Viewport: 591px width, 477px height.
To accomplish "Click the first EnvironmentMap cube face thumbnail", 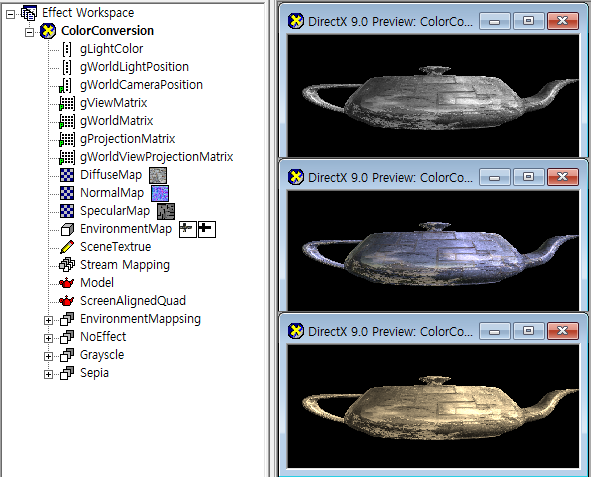I will pyautogui.click(x=188, y=229).
